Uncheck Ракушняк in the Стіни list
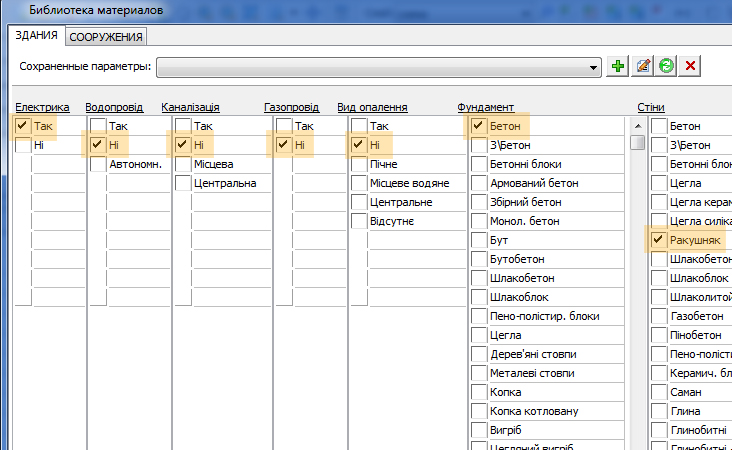 (x=658, y=240)
